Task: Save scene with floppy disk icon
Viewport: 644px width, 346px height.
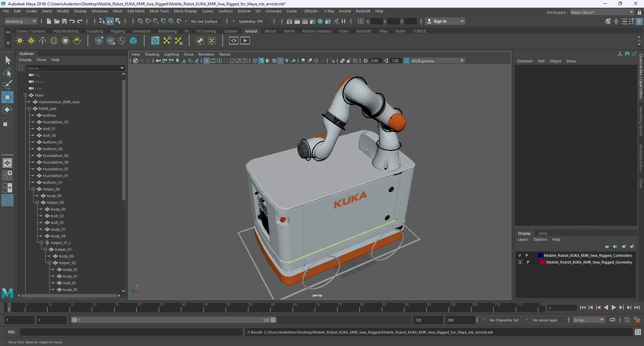Action: [64, 21]
